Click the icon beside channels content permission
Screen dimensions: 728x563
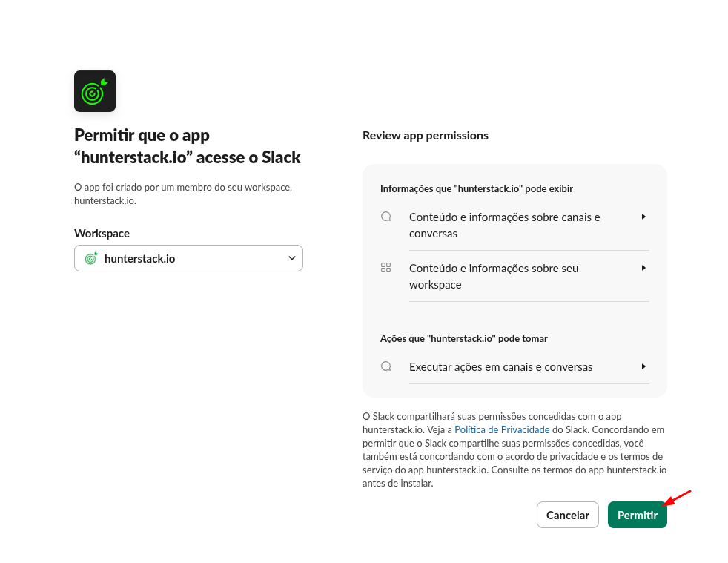coord(385,217)
